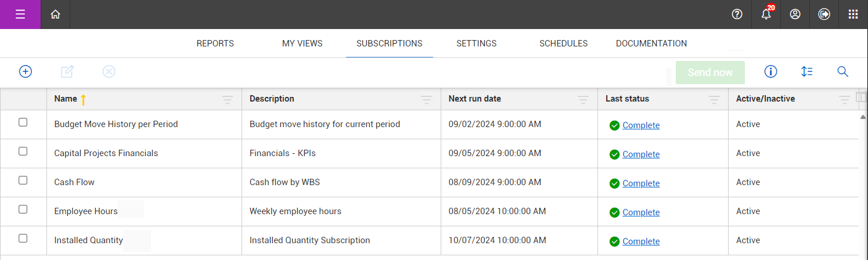
Task: Check the Installed Quantity row checkbox
Action: pyautogui.click(x=23, y=239)
